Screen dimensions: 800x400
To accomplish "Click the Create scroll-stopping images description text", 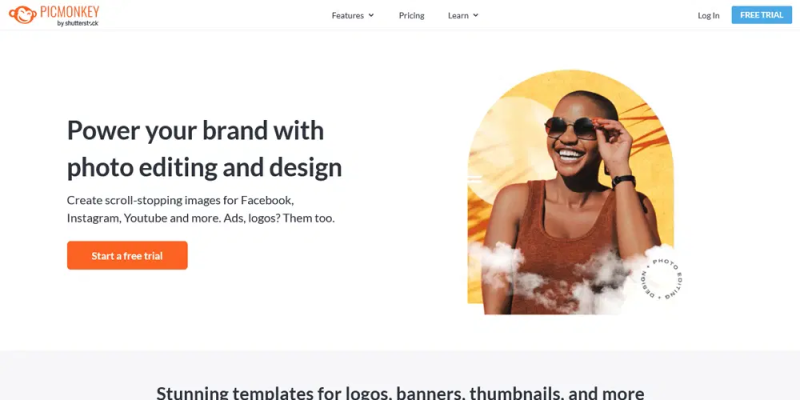I will (x=201, y=209).
